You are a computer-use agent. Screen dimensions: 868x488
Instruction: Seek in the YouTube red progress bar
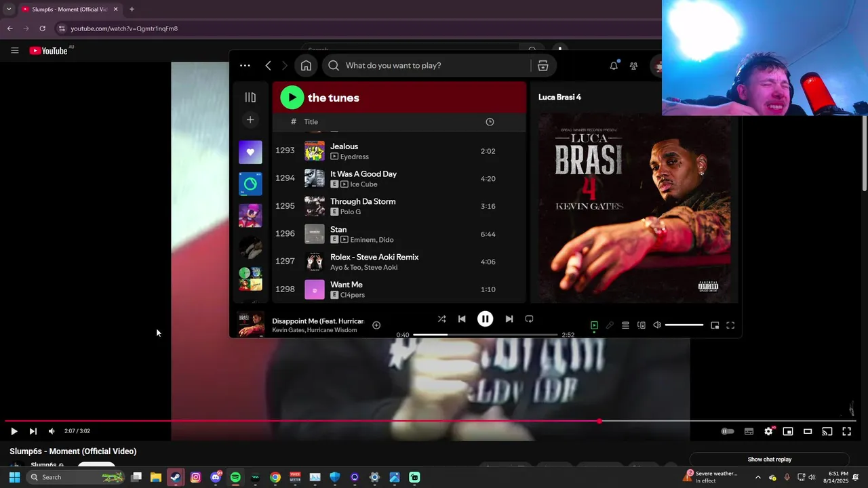[x=430, y=422]
